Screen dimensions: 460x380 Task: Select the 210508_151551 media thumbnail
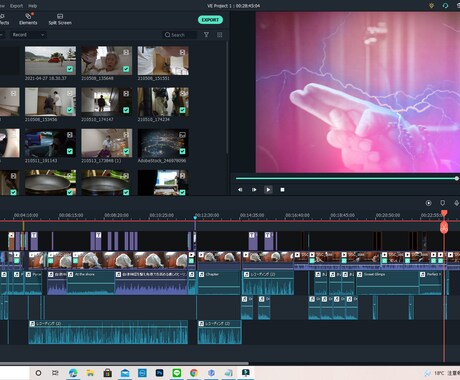(163, 61)
